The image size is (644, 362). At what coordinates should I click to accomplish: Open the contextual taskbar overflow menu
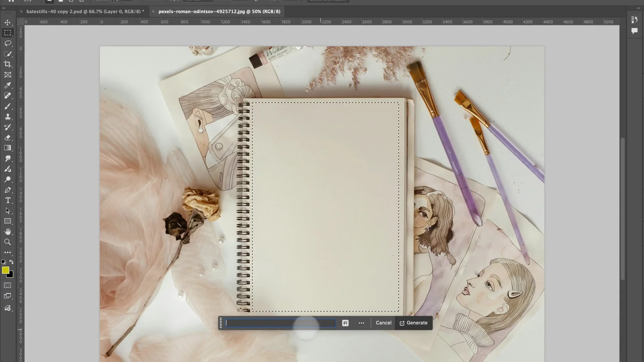[x=361, y=323]
